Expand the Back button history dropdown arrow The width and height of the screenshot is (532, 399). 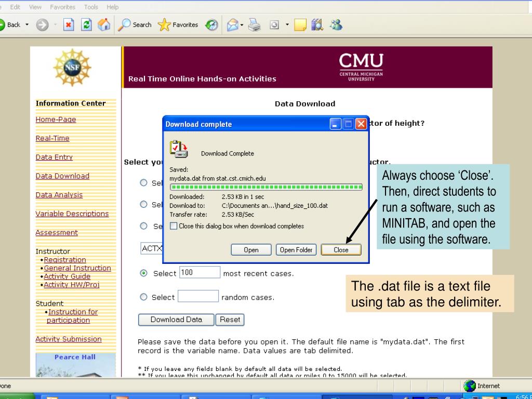(26, 25)
